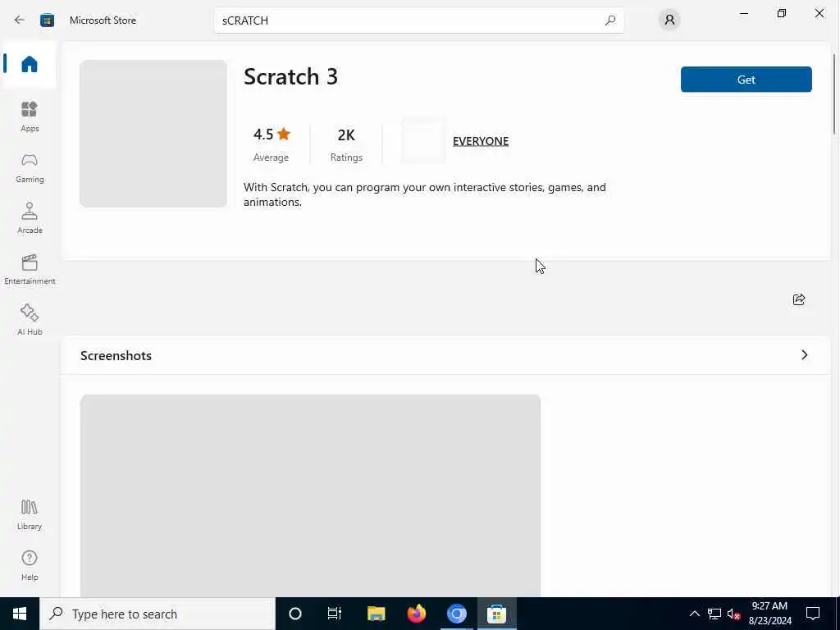Open the Windows Start menu
The width and height of the screenshot is (840, 630).
(x=20, y=614)
